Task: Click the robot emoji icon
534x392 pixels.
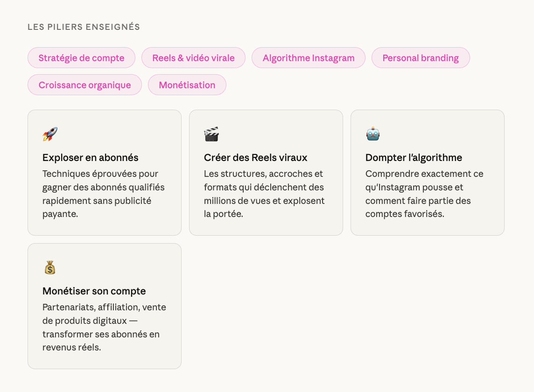Action: pyautogui.click(x=373, y=134)
